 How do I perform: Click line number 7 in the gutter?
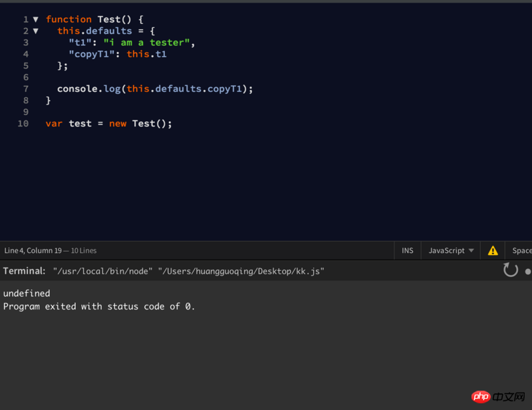tap(26, 89)
